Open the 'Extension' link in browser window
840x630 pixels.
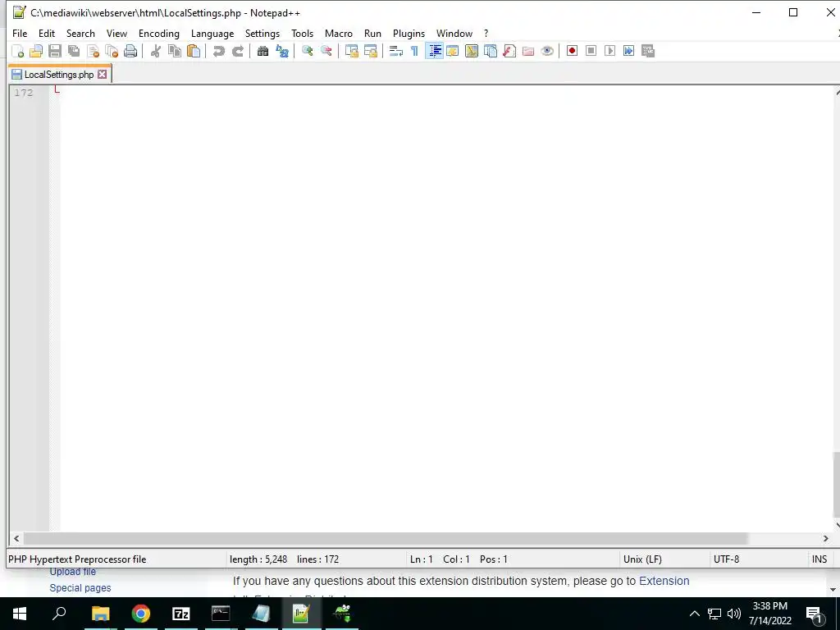664,581
